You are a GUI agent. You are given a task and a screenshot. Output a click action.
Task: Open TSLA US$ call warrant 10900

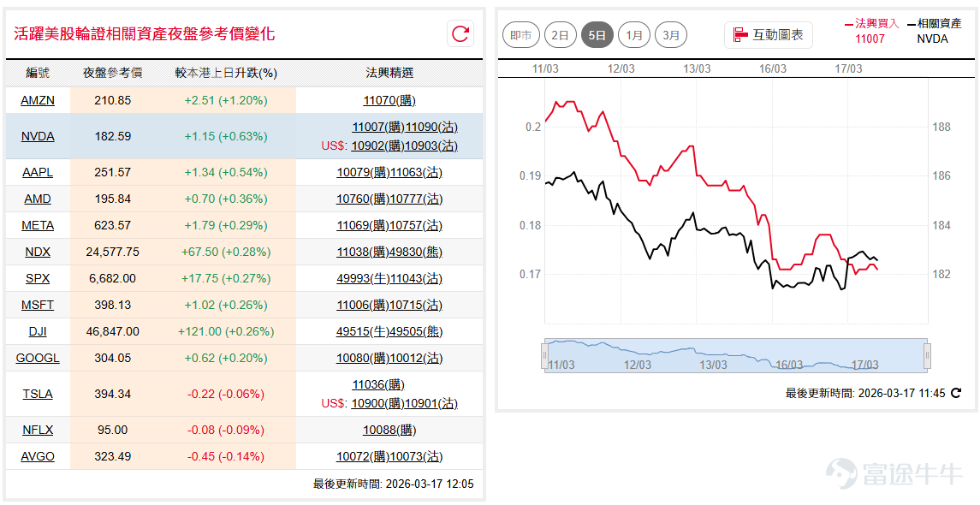(x=379, y=404)
